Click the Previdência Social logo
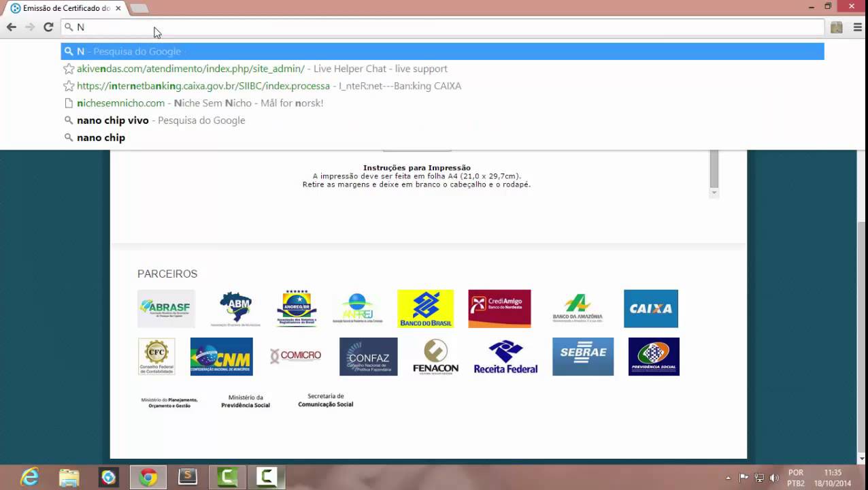868x490 pixels. (x=654, y=357)
